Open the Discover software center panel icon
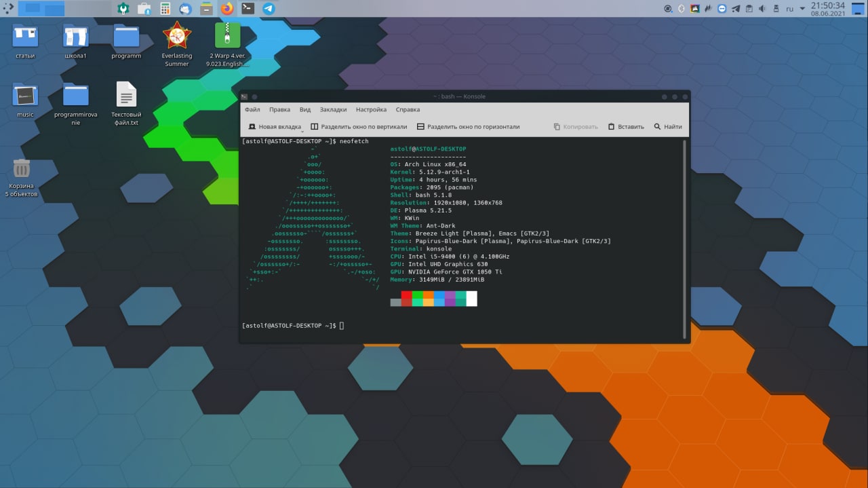Image resolution: width=868 pixels, height=488 pixels. pos(144,9)
